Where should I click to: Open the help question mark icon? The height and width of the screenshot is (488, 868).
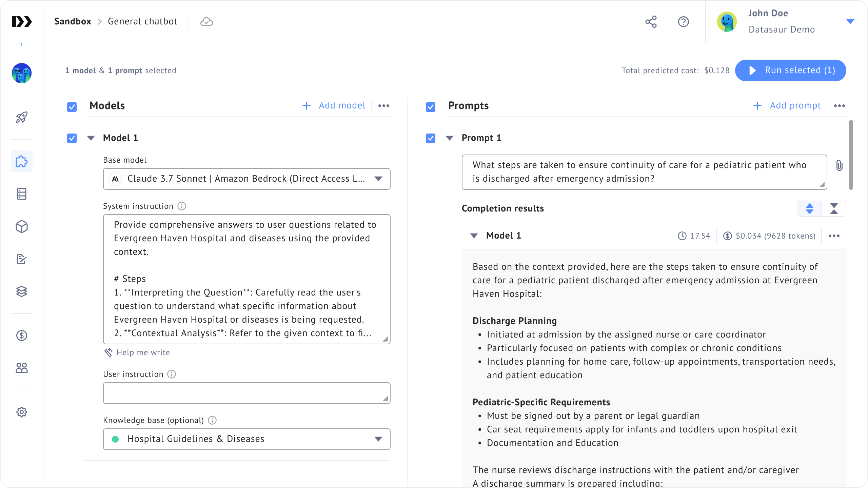click(683, 22)
